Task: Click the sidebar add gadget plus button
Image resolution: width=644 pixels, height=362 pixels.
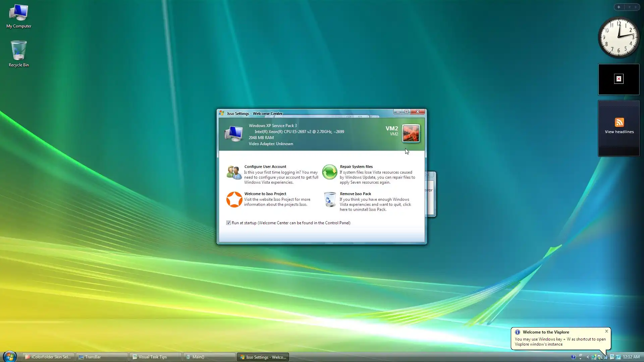Action: point(619,7)
